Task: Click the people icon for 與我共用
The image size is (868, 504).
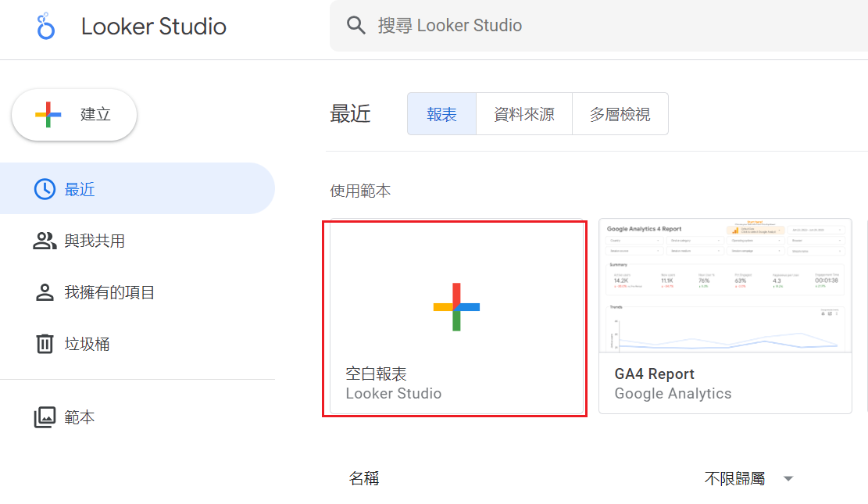Action: 45,241
